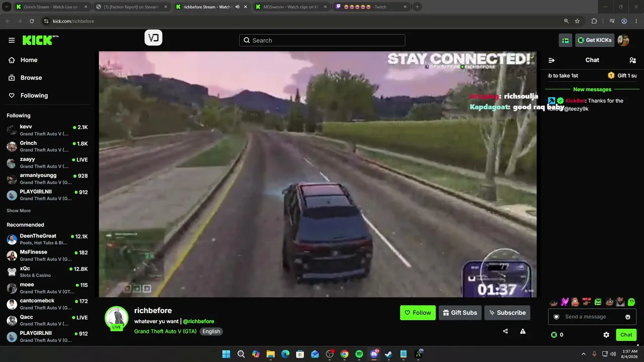Open Steam from the taskbar
The image size is (644, 362).
[x=388, y=354]
